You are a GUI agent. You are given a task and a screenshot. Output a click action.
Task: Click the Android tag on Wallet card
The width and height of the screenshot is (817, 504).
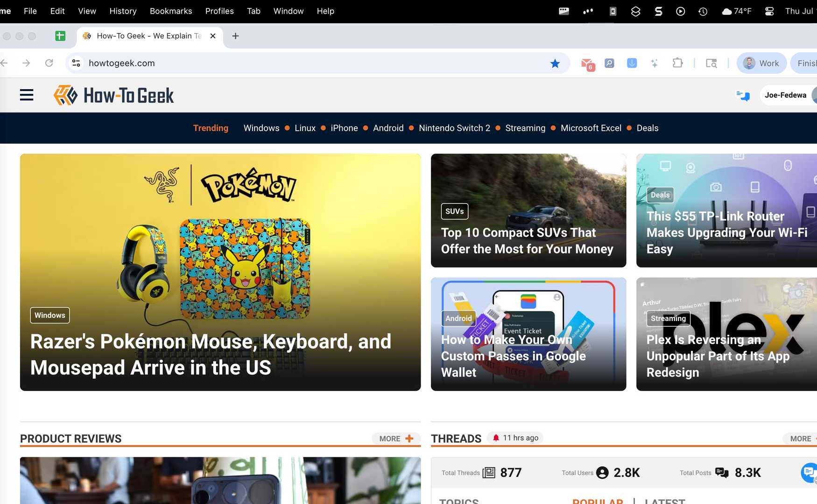[458, 318]
